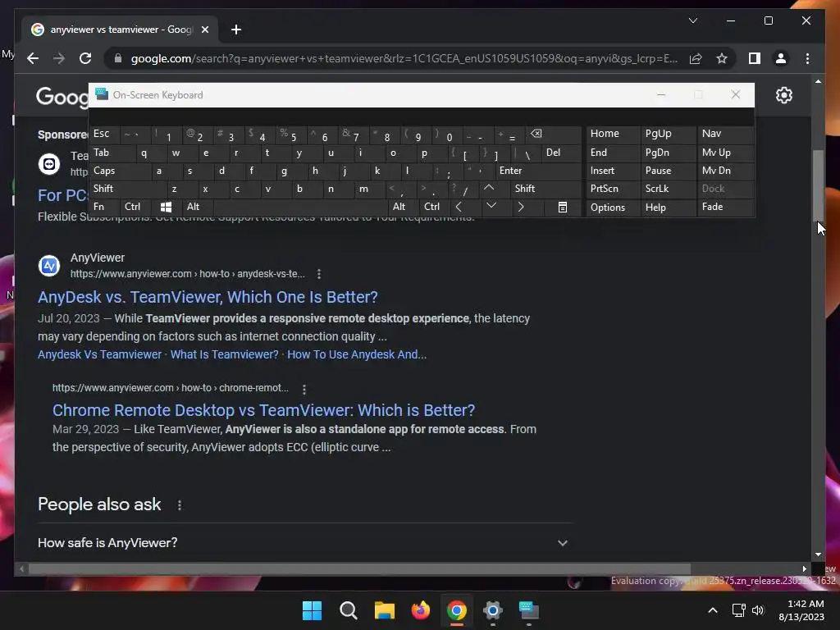Image resolution: width=840 pixels, height=630 pixels.
Task: Toggle the Caps key on keyboard
Action: [x=118, y=171]
